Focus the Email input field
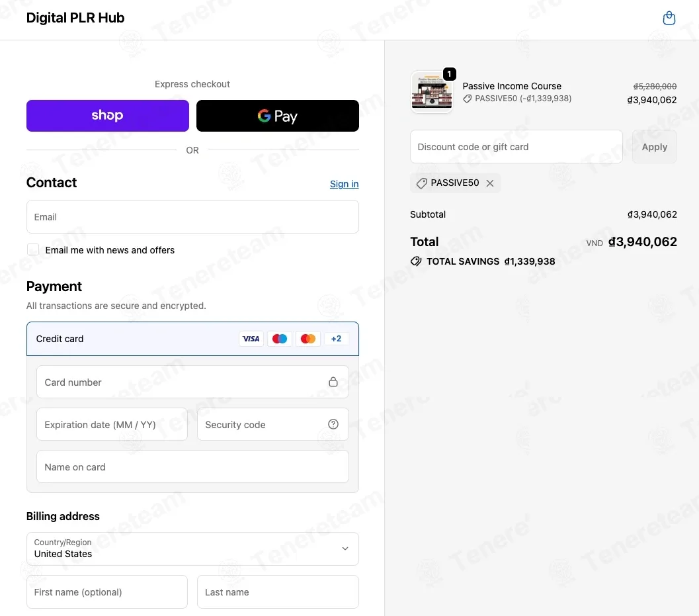 [192, 217]
